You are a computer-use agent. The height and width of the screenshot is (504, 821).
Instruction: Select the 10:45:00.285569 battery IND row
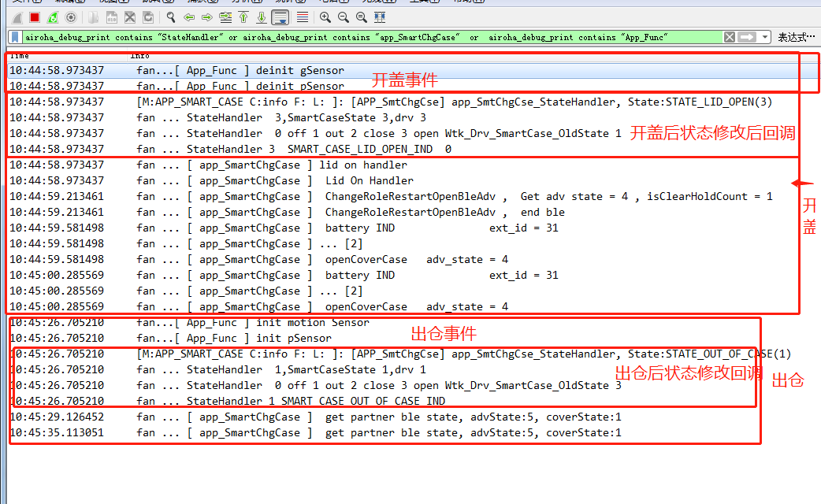413,275
